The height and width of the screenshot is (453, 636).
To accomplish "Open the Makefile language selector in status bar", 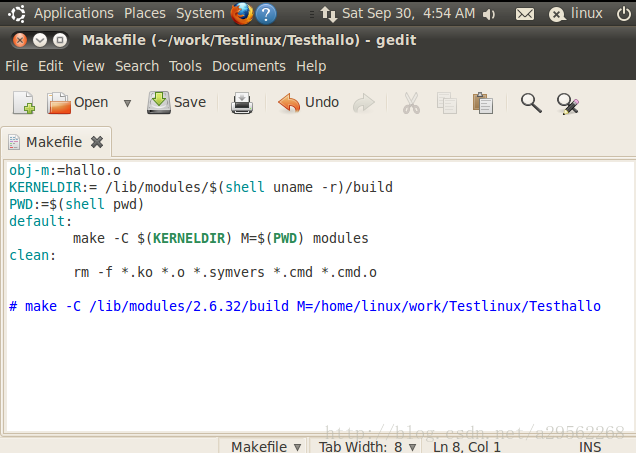I will 266,447.
